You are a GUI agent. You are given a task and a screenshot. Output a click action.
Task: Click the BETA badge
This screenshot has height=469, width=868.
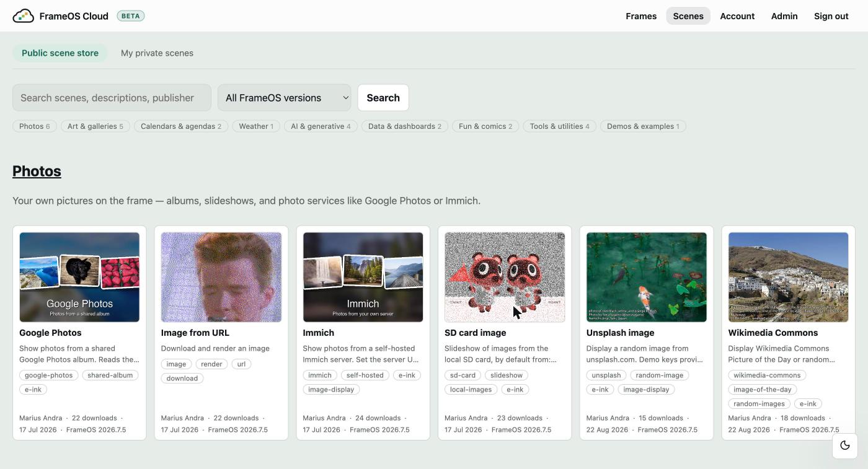click(x=131, y=16)
